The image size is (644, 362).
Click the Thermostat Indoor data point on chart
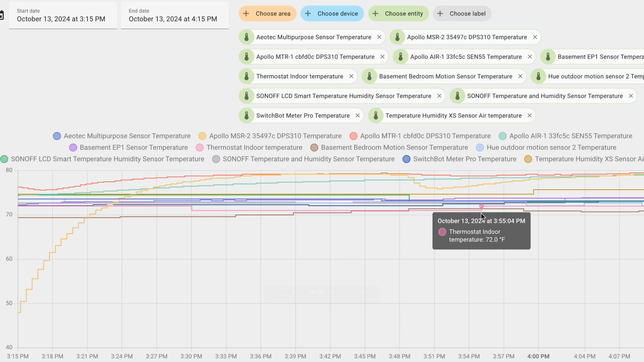point(481,206)
